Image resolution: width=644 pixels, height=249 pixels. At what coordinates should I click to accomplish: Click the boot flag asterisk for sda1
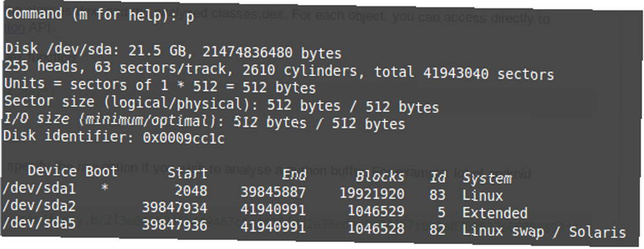[x=105, y=189]
